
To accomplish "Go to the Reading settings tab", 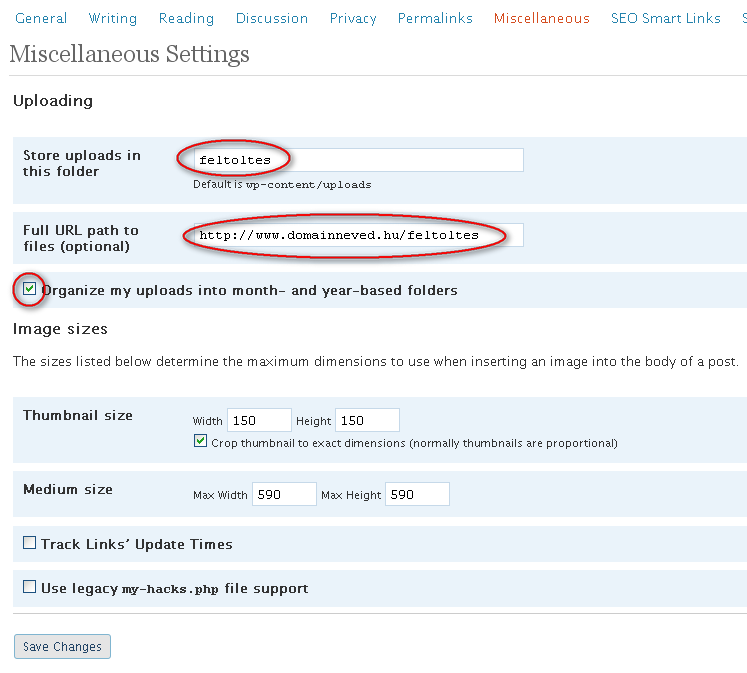I will click(x=186, y=18).
